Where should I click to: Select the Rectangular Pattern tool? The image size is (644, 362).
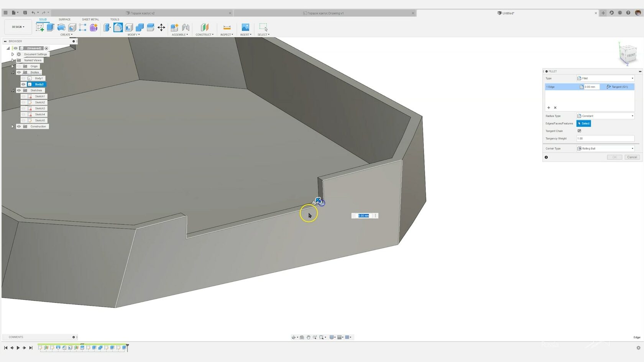coord(82,27)
